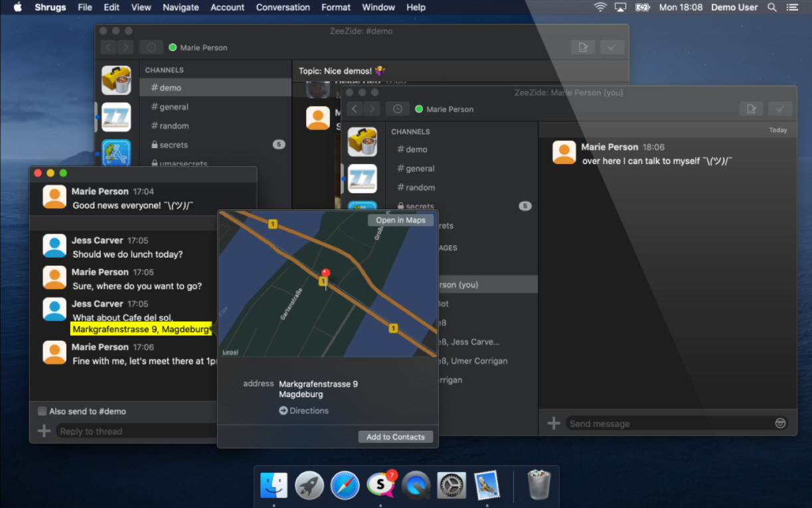Select toolbox workspace in Marie Person window

tap(363, 141)
